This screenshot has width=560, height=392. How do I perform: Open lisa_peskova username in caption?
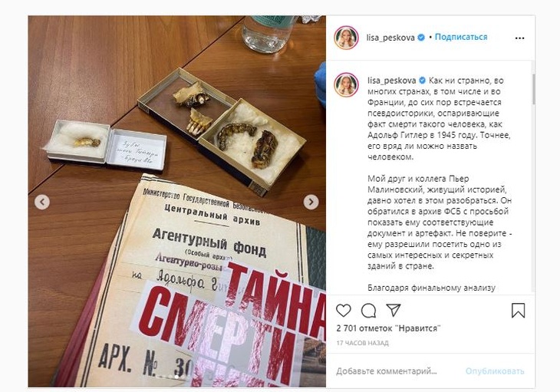coord(392,81)
